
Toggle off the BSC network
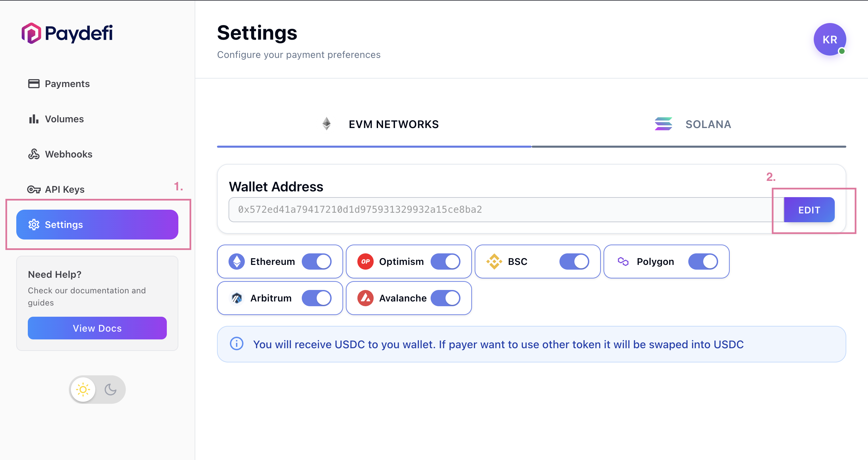tap(574, 261)
